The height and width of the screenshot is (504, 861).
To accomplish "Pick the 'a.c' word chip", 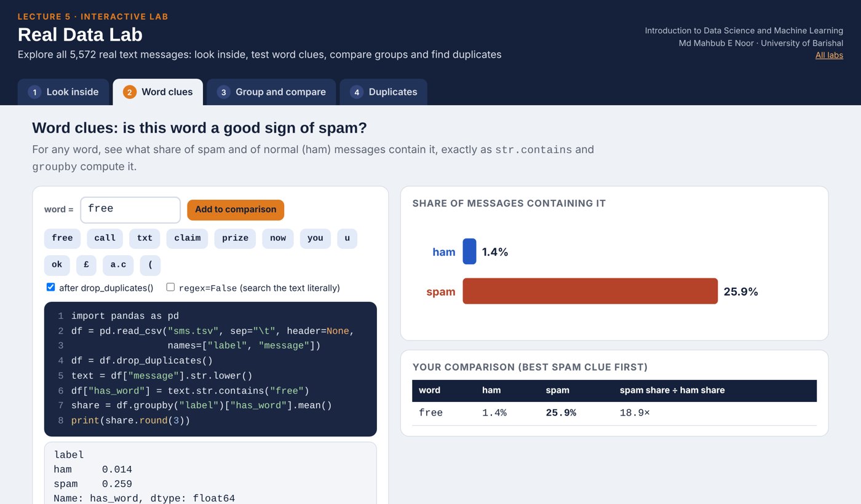I will tap(118, 266).
